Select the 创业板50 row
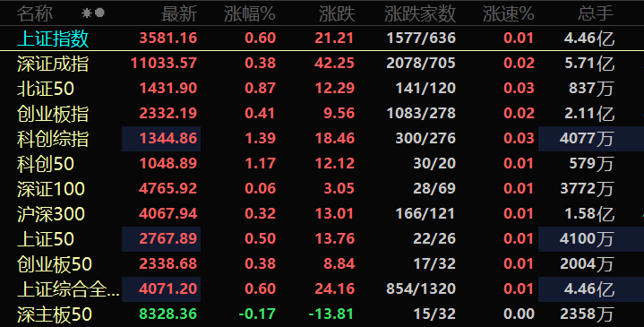644x327 pixels. pos(322,263)
